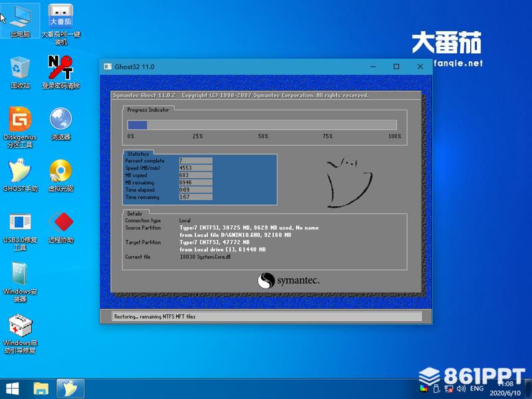The image size is (532, 399).
Task: Launch 大番茄PE一键装机 from the desktop
Action: pyautogui.click(x=61, y=24)
